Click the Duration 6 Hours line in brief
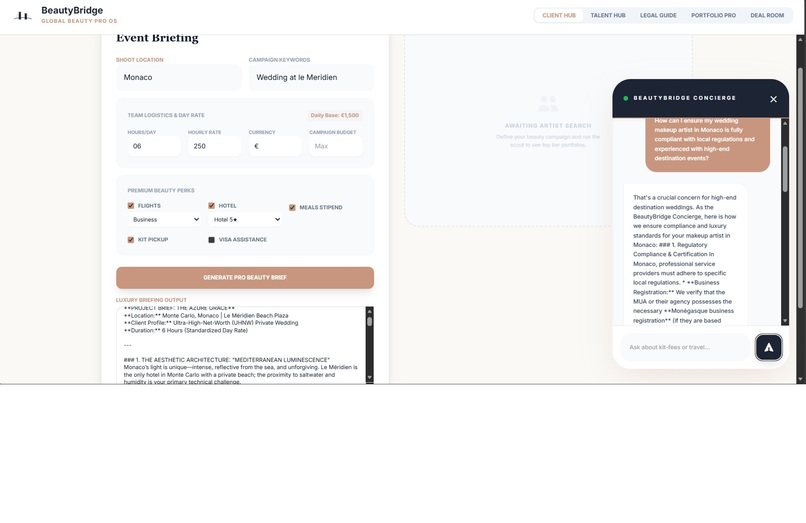Viewport: 806px width, 523px height. (x=186, y=331)
